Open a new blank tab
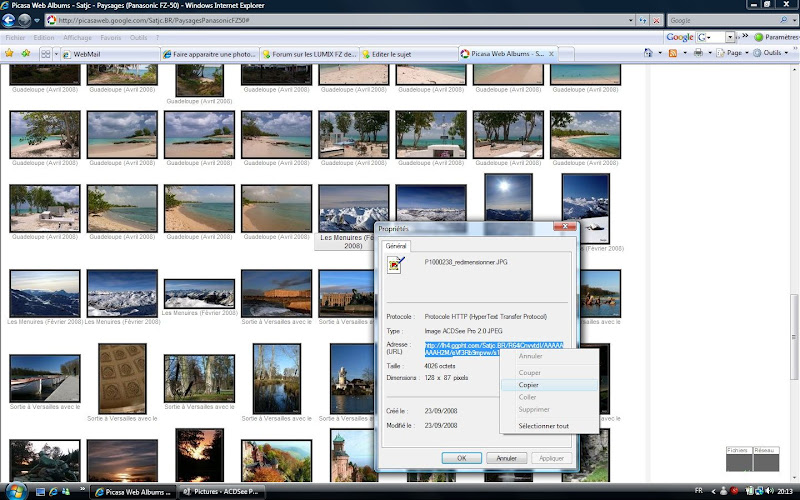This screenshot has width=800, height=500. [x=566, y=54]
